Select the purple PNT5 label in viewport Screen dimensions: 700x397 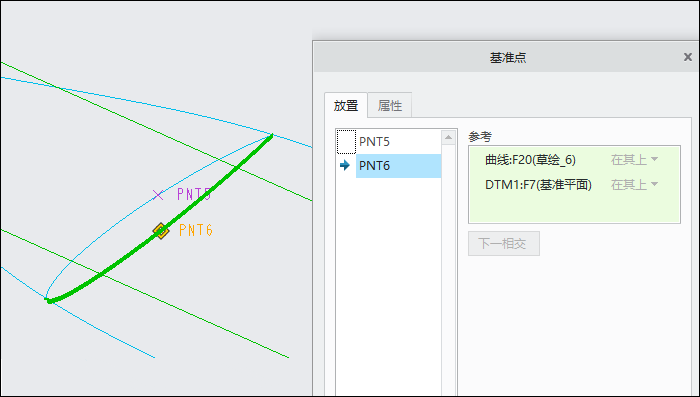click(194, 194)
